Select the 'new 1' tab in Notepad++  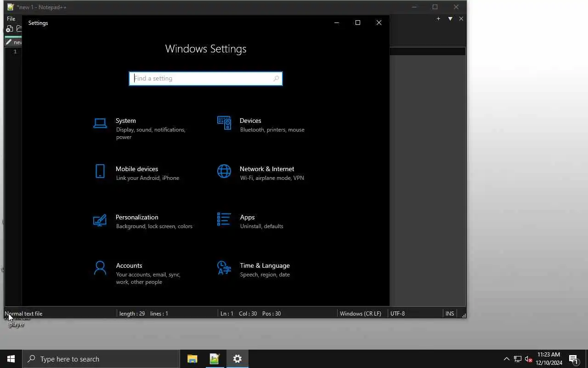(x=13, y=42)
